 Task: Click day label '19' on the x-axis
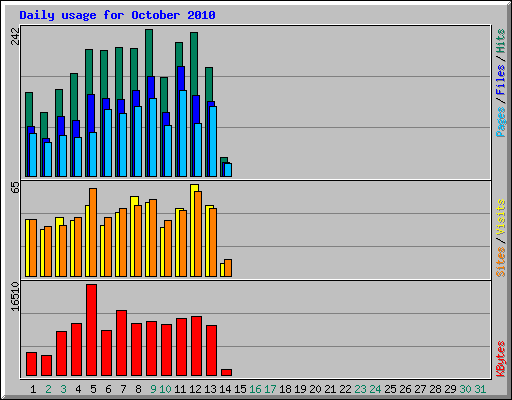click(x=300, y=389)
